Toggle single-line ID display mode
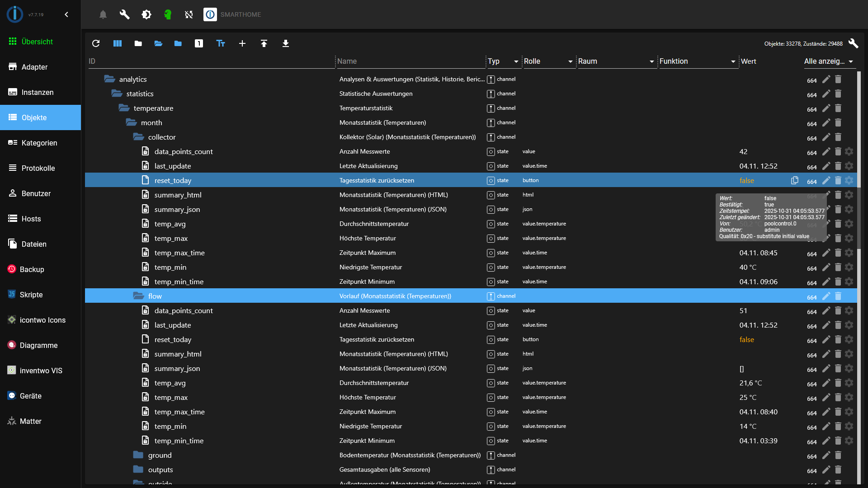 tap(199, 43)
